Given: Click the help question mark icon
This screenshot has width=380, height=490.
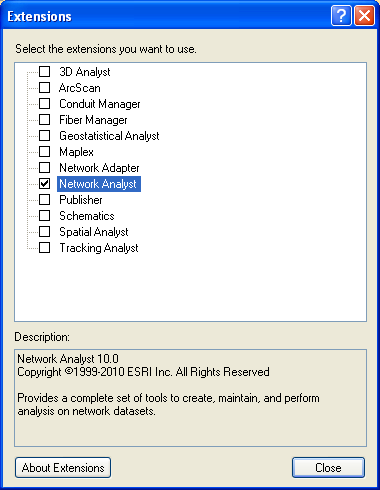Looking at the screenshot, I should [x=341, y=16].
